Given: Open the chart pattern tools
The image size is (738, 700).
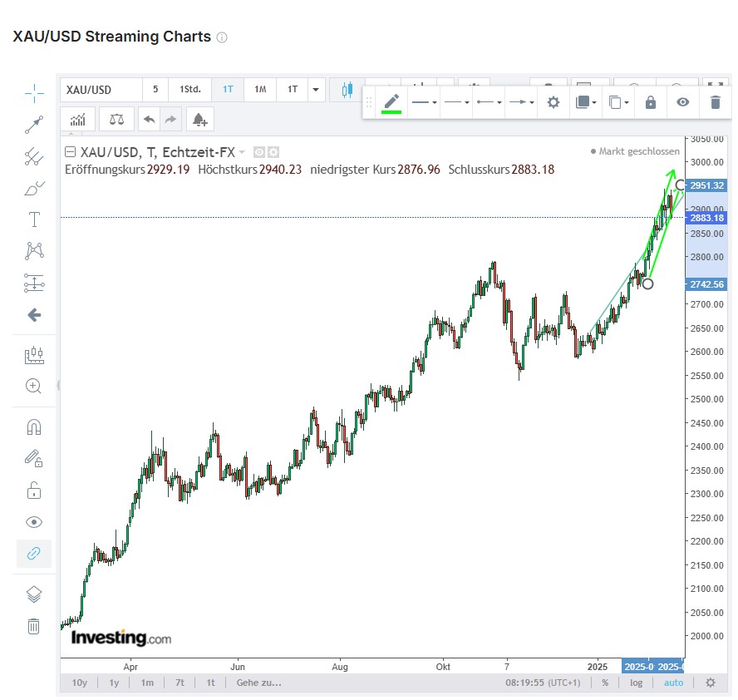Looking at the screenshot, I should point(34,251).
